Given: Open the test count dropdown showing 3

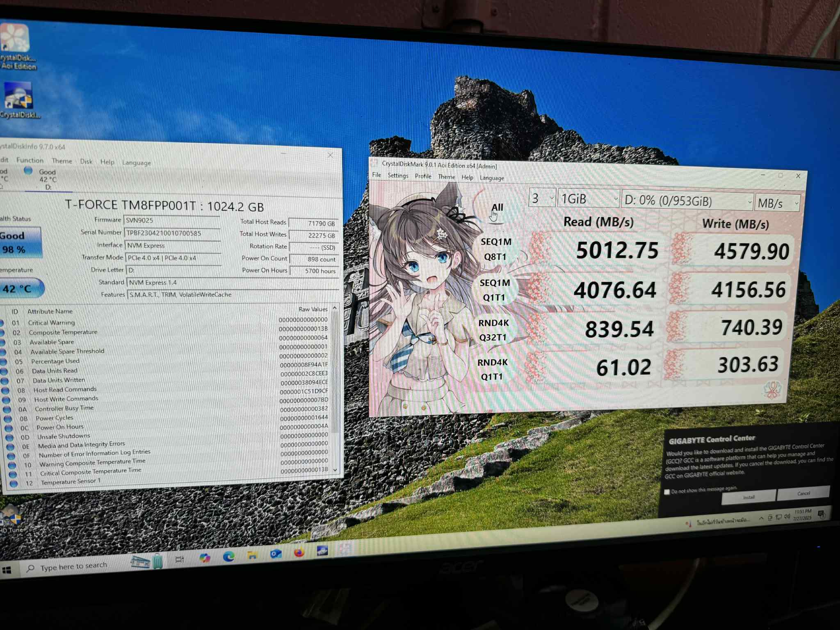Looking at the screenshot, I should click(542, 199).
